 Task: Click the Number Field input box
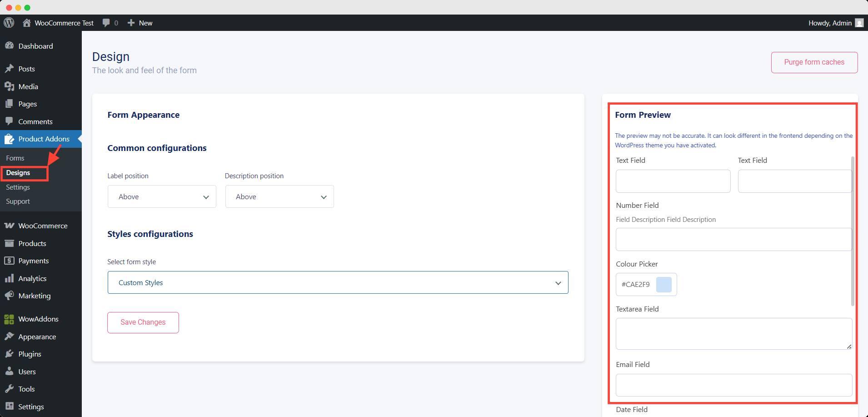point(733,239)
